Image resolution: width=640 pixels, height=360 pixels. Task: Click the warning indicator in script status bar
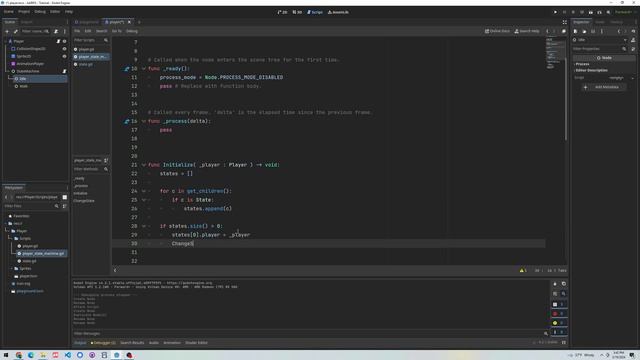click(523, 270)
